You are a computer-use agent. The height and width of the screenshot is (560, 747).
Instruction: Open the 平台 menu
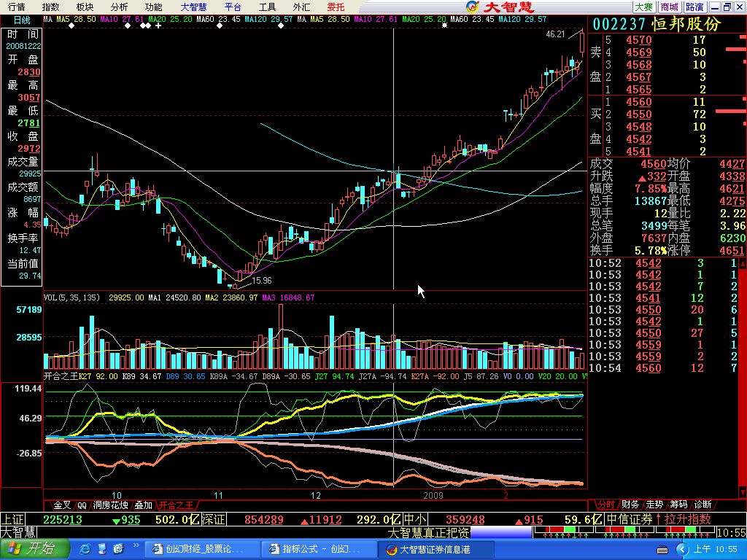pyautogui.click(x=233, y=7)
